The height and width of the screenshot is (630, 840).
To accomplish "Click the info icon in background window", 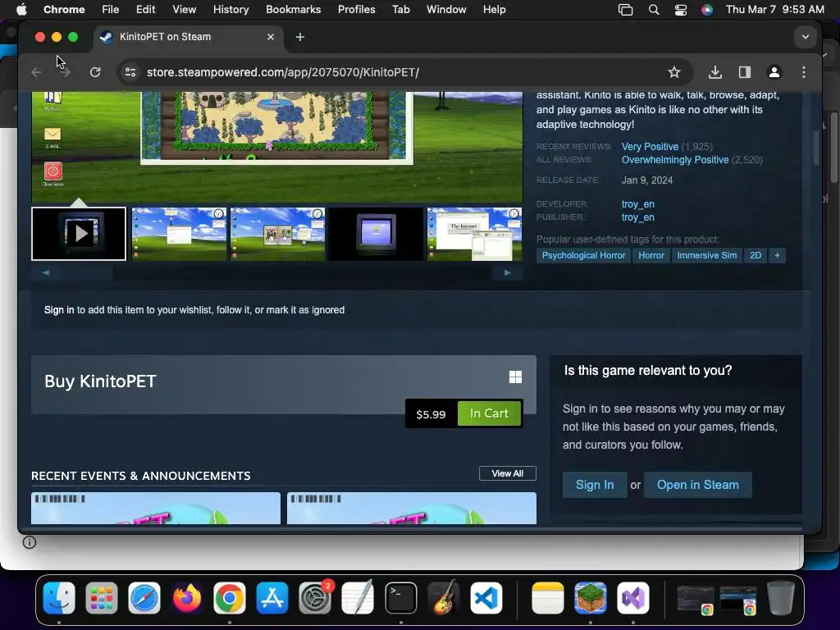I will coord(30,543).
